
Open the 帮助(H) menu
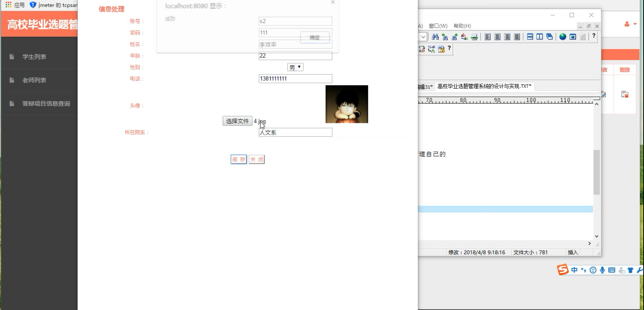462,26
